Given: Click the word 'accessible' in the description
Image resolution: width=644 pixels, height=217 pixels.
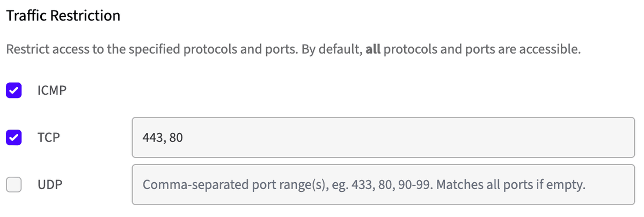Looking at the screenshot, I should 553,51.
